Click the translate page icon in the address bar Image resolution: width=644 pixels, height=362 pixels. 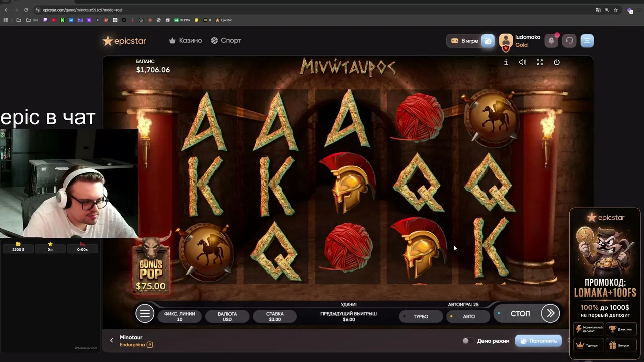point(598,10)
